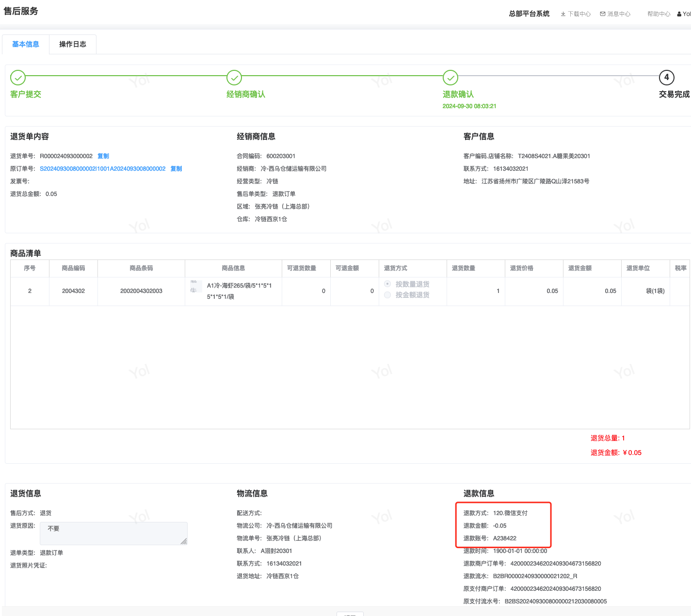Copy the 退货单号 R000024093000002

pyautogui.click(x=103, y=156)
